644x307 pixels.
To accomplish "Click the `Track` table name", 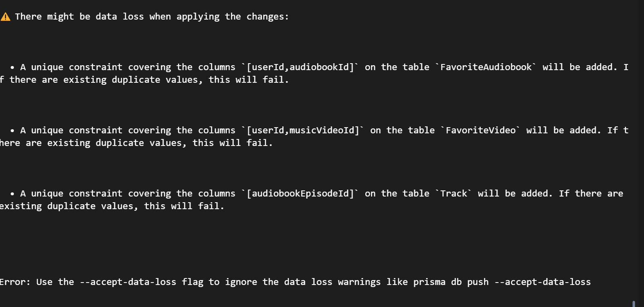I will [453, 194].
